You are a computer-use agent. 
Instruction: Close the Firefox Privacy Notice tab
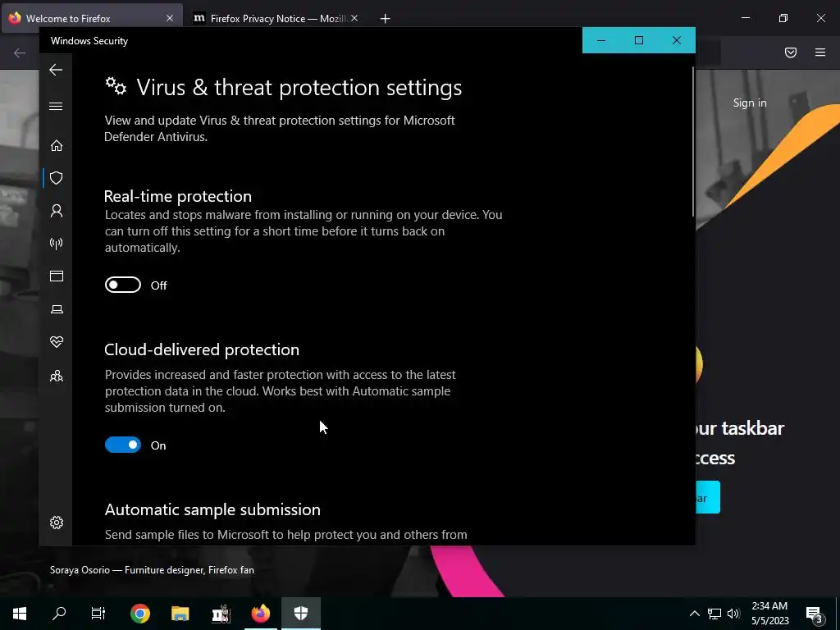[x=354, y=18]
